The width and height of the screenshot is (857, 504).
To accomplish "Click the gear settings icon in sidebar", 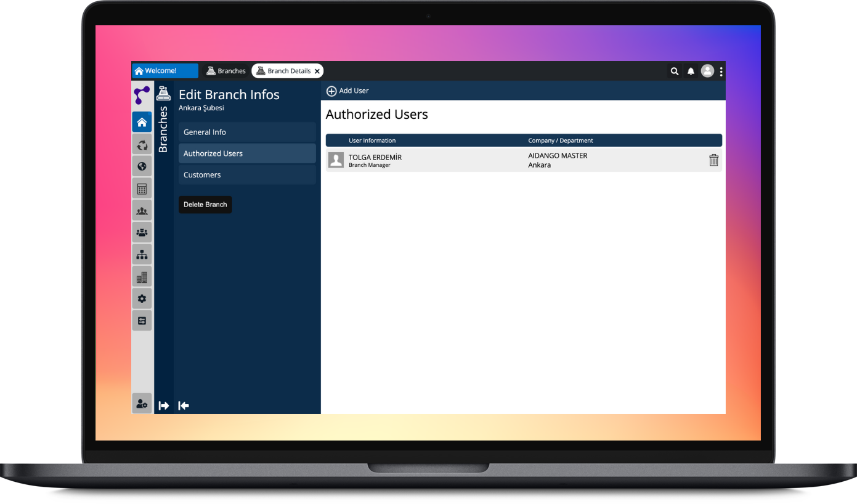I will pos(142,299).
